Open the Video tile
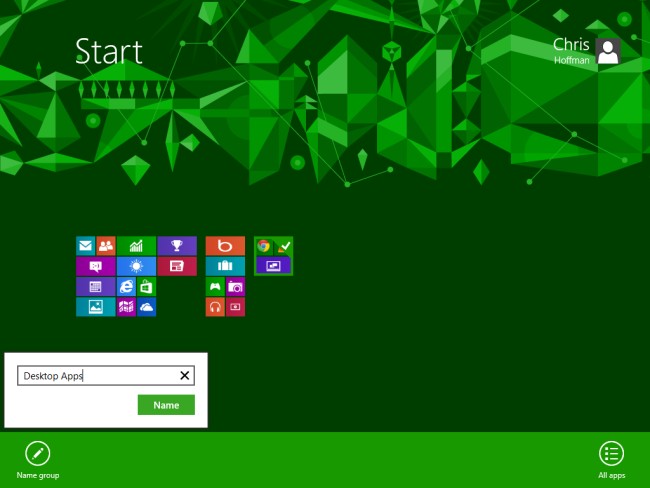The width and height of the screenshot is (650, 488). (x=235, y=307)
